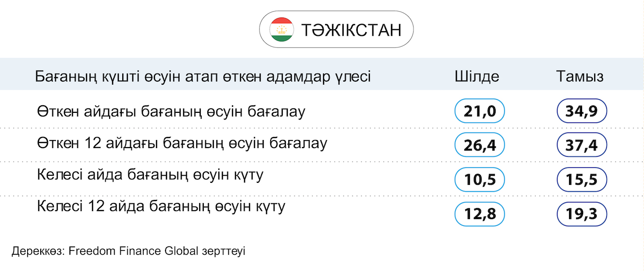Screen dimensions: 644x271
Task: Pick the 19,3 value badge
Action: tap(582, 214)
